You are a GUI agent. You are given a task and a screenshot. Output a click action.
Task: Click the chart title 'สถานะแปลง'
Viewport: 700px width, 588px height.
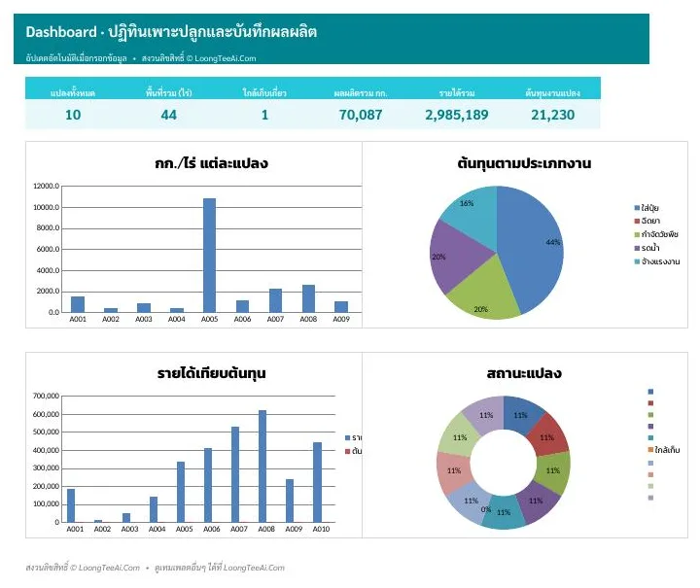tap(524, 373)
